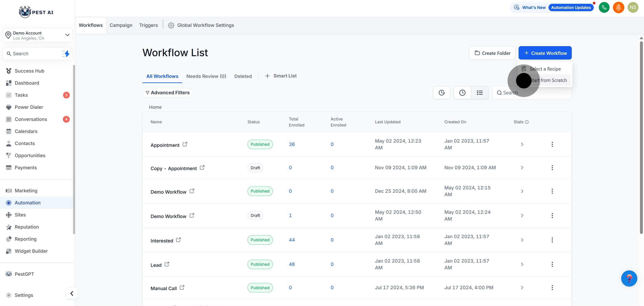Switch to the Deleted tab
The image size is (644, 306).
point(243,76)
